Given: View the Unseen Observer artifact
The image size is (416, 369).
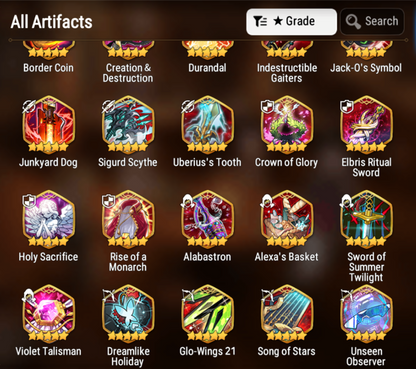Looking at the screenshot, I should [366, 313].
